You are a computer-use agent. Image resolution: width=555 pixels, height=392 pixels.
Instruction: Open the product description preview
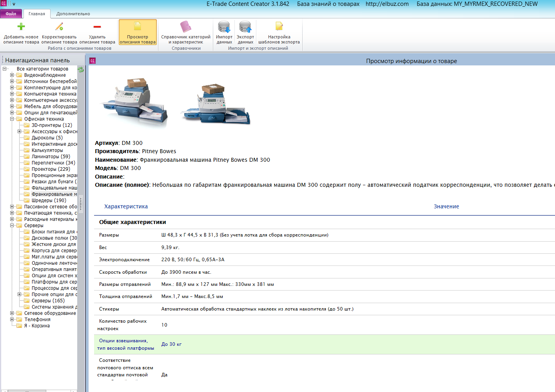point(138,33)
